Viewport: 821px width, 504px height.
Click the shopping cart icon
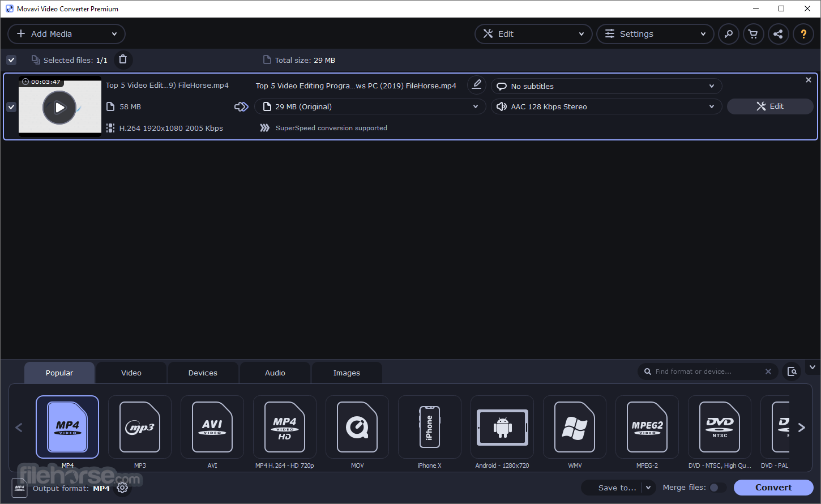tap(753, 34)
